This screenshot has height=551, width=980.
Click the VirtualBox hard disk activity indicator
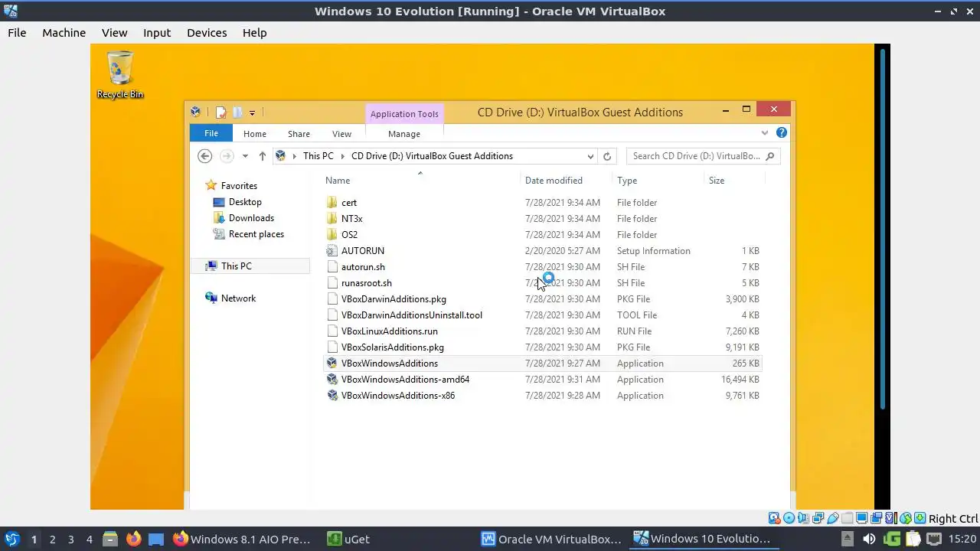coord(774,518)
